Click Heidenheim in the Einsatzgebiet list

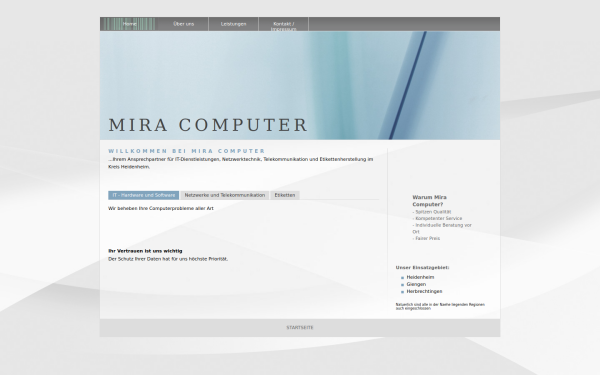pos(420,277)
